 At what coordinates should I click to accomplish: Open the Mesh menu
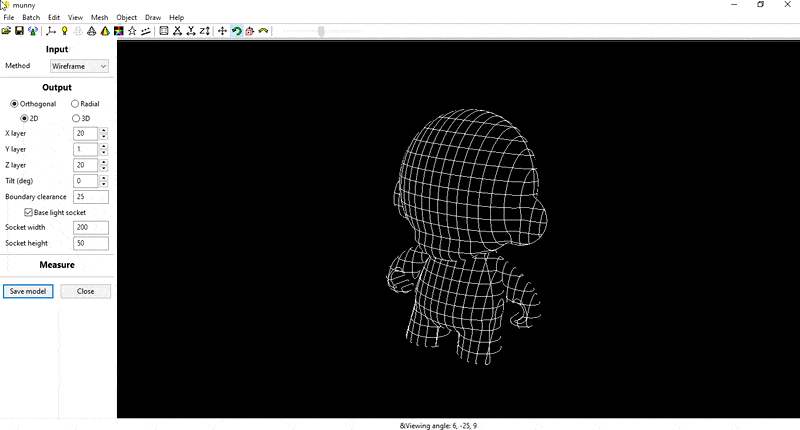point(99,17)
